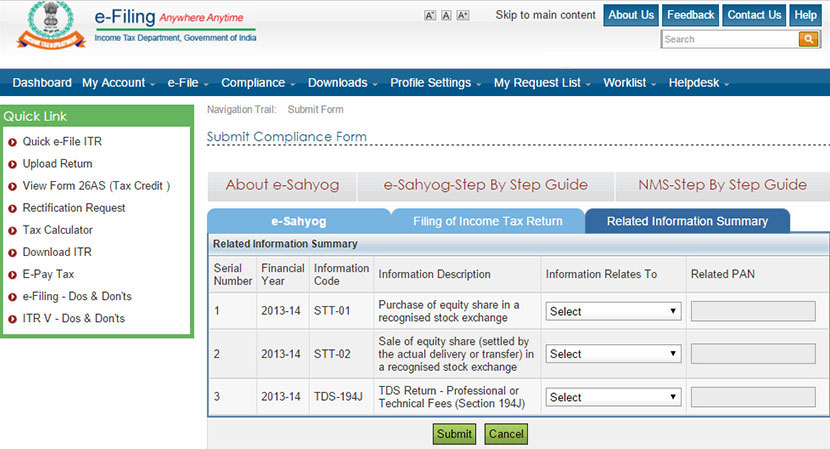Viewport: 830px width, 449px height.
Task: Expand the e-File menu
Action: 188,83
